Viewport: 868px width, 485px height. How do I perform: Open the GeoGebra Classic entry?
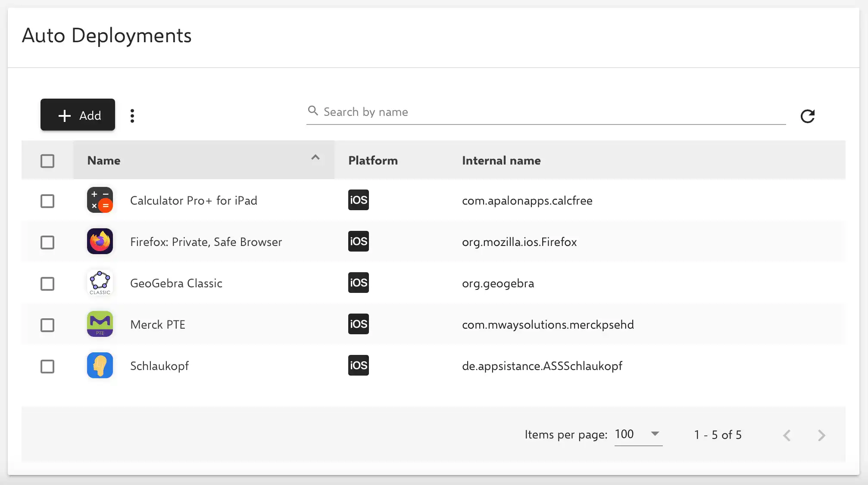176,283
